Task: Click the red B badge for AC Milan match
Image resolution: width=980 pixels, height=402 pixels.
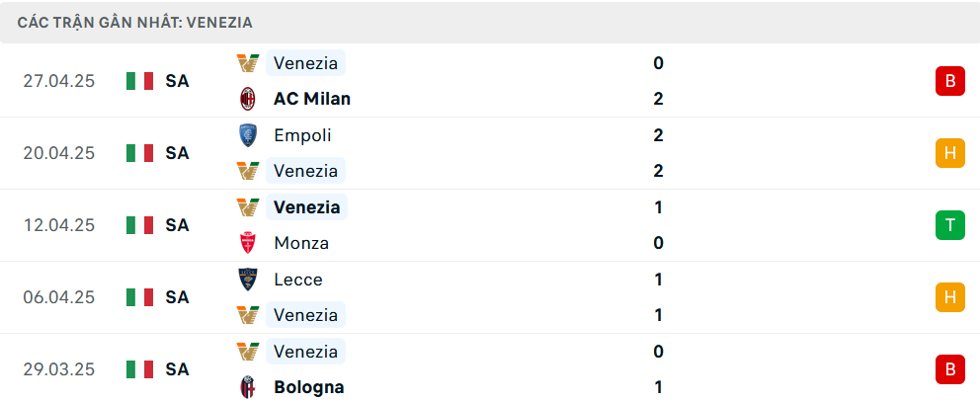Action: tap(950, 81)
